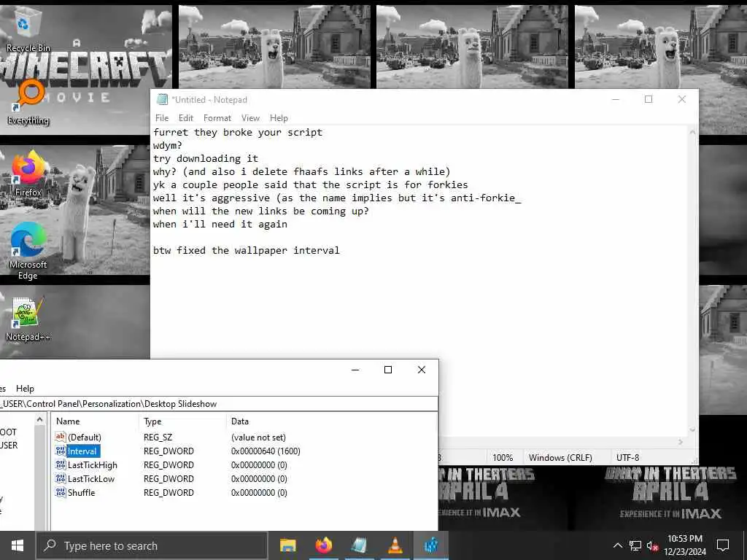Screen dimensions: 747x560
Task: Click the Notepad scrollbar down arrow
Action: [x=693, y=430]
